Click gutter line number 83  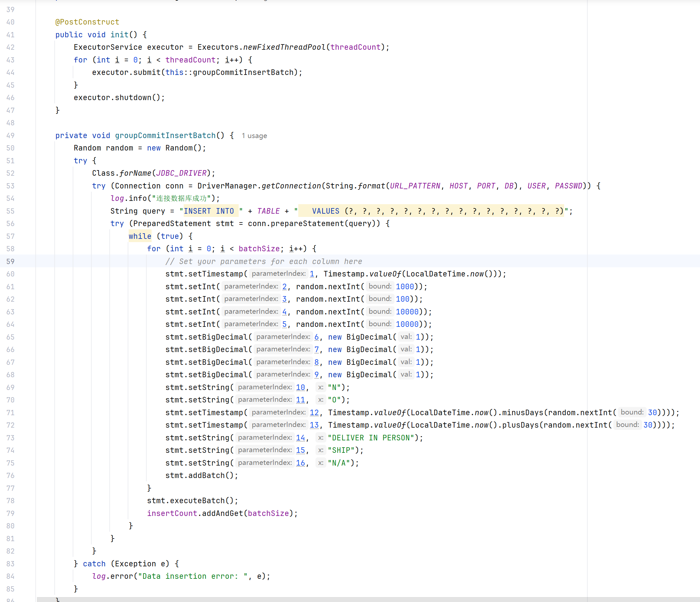coord(10,564)
